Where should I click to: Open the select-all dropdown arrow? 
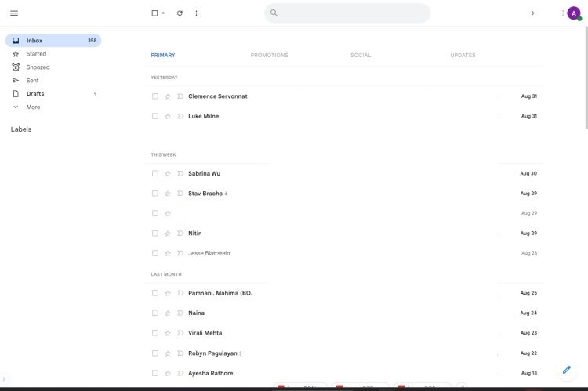[163, 13]
